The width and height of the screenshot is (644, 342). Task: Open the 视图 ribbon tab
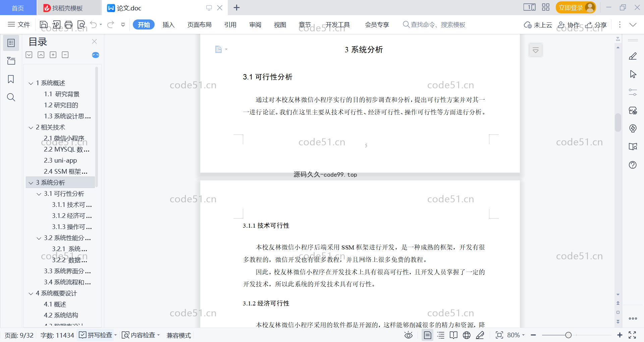point(280,24)
